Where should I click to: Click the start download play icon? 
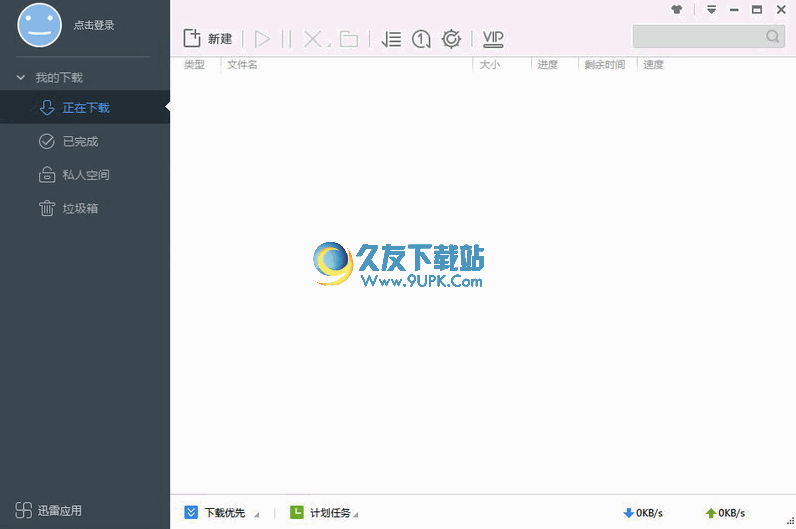262,39
